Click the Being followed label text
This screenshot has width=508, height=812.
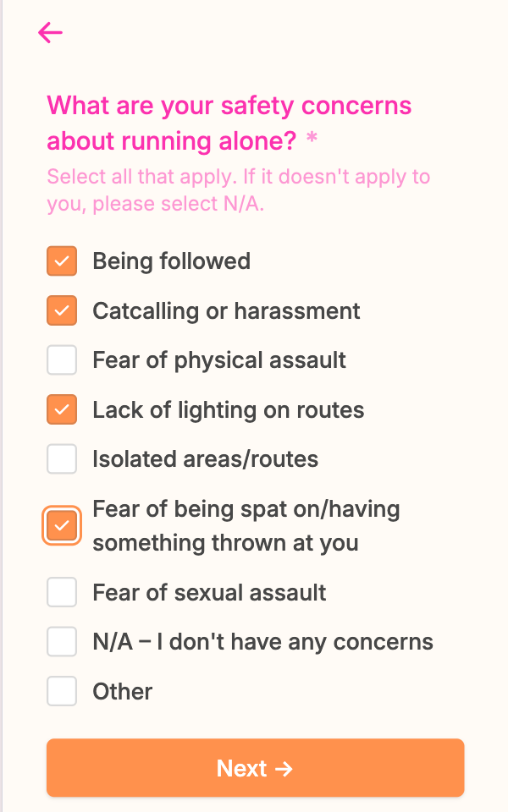click(x=171, y=261)
